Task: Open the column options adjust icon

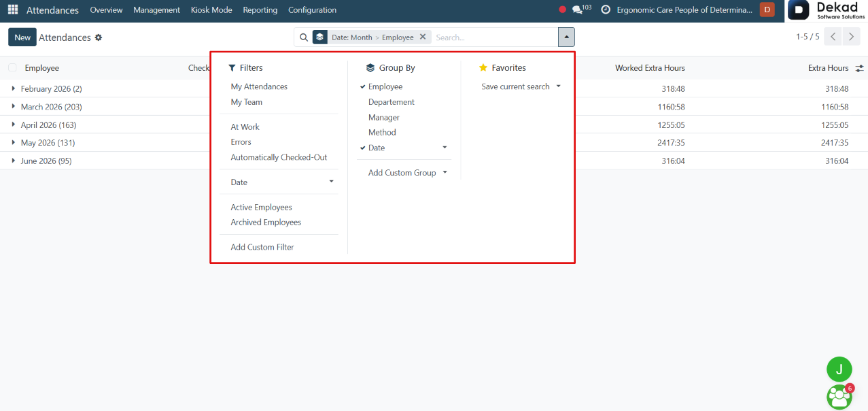Action: point(860,68)
